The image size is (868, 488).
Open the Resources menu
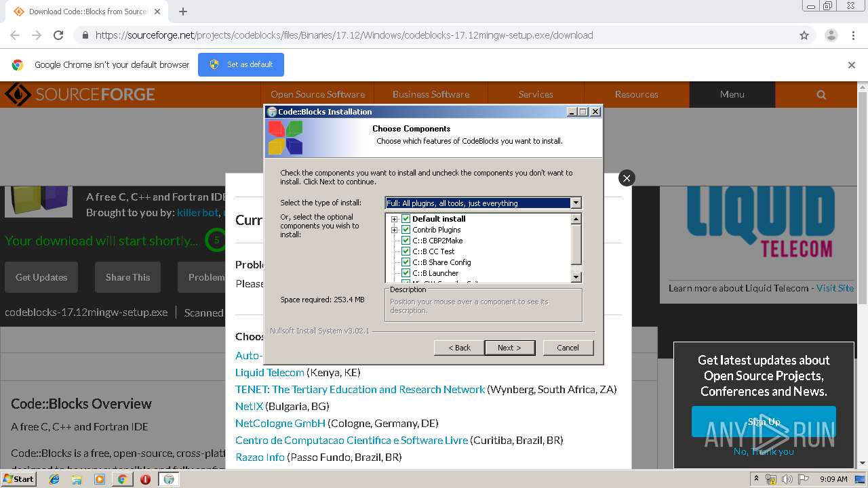(636, 94)
